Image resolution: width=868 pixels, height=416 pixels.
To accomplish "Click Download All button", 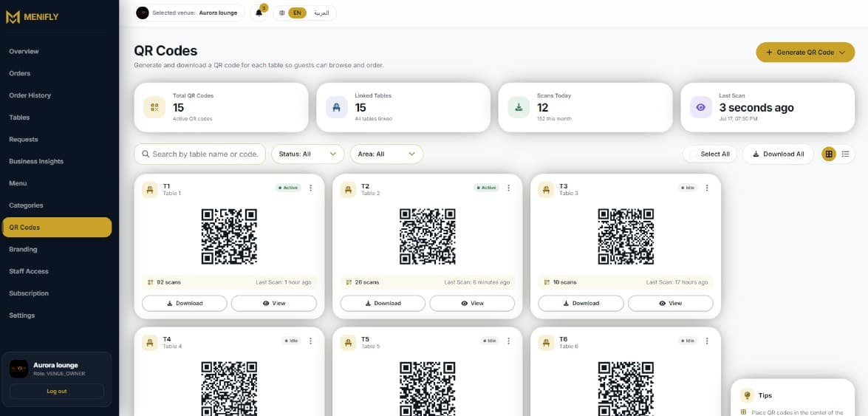I will click(x=778, y=154).
